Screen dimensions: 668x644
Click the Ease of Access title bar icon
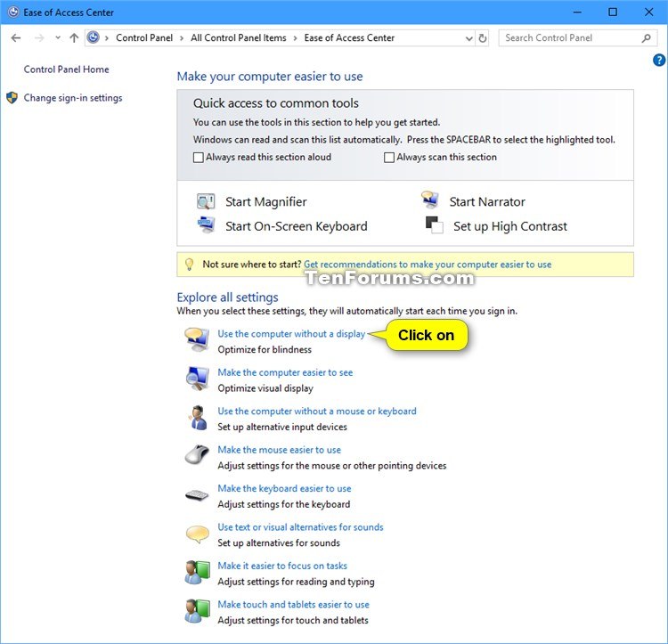tap(13, 12)
